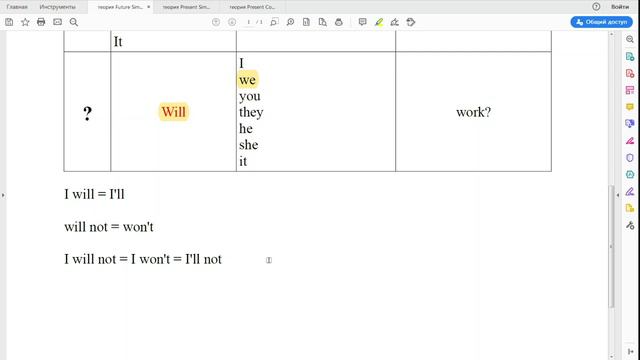
Task: Open the yellow Comment tool in the sidebar
Action: [x=630, y=107]
